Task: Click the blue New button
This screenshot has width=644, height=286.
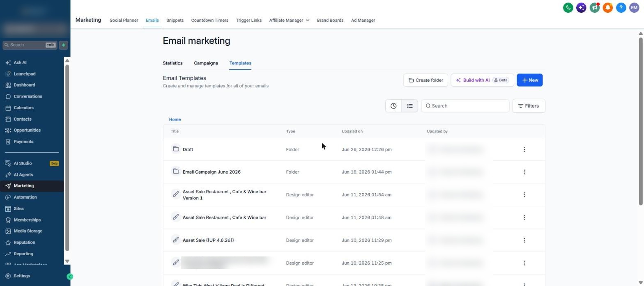Action: pyautogui.click(x=529, y=80)
